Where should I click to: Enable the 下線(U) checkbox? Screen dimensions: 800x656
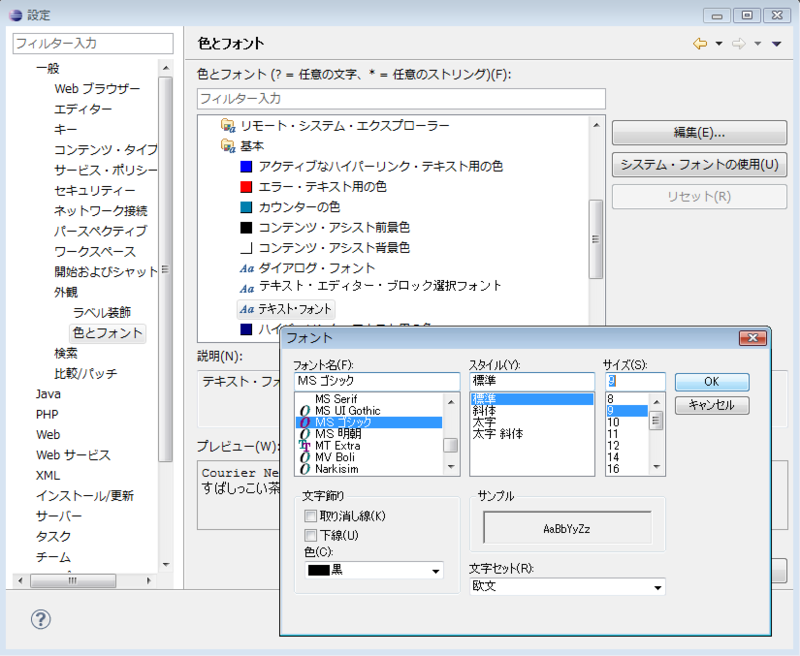pyautogui.click(x=310, y=536)
